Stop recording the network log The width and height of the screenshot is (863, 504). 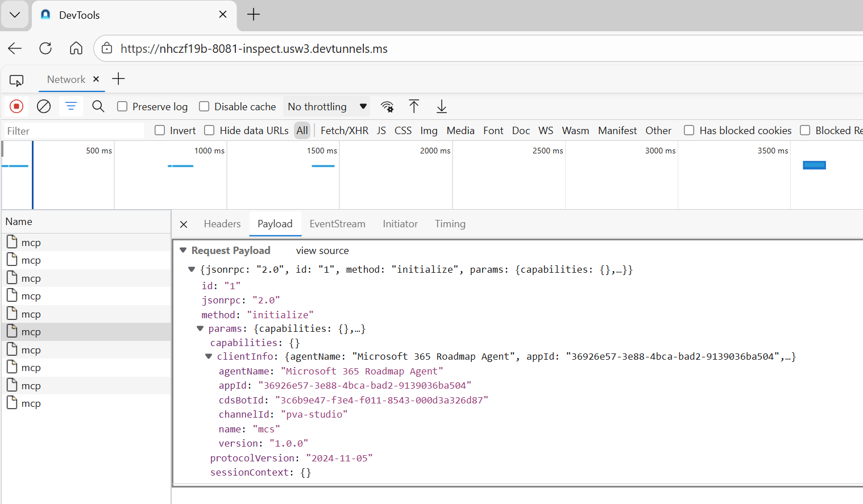pyautogui.click(x=16, y=106)
